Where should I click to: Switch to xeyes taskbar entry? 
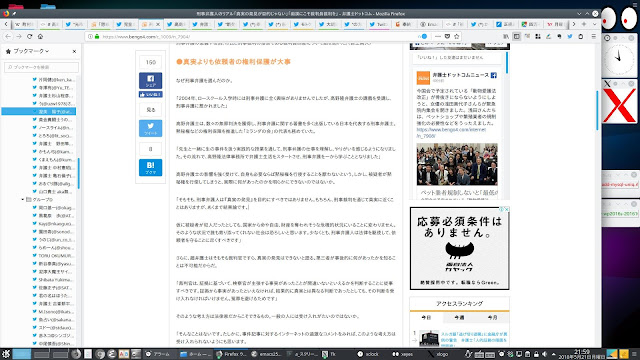(x=403, y=354)
